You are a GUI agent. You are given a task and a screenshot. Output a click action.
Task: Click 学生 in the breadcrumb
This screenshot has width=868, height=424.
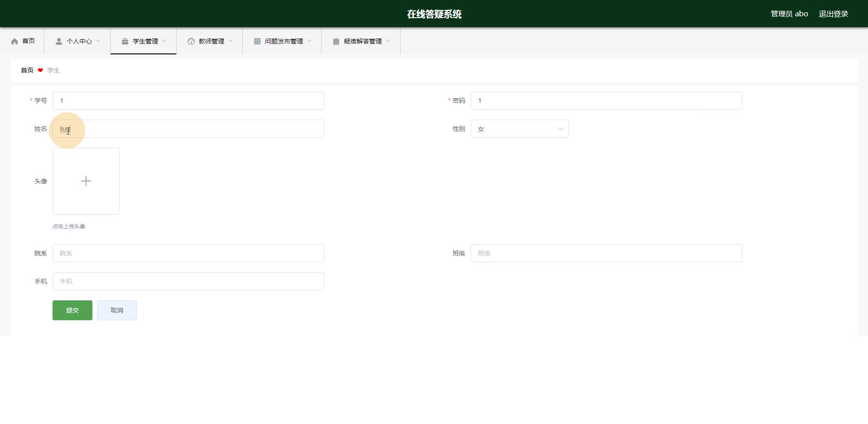pos(53,70)
